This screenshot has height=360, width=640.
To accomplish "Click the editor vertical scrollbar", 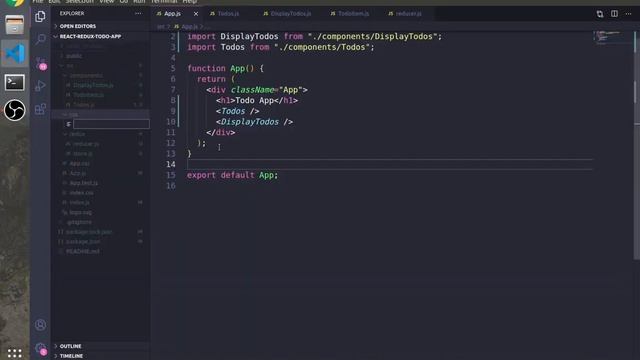I will [637, 145].
